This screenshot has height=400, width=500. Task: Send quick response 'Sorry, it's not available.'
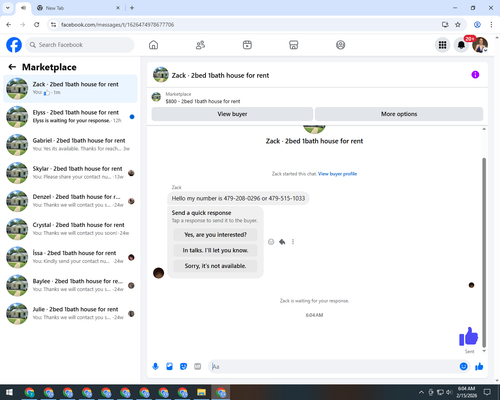pyautogui.click(x=215, y=266)
